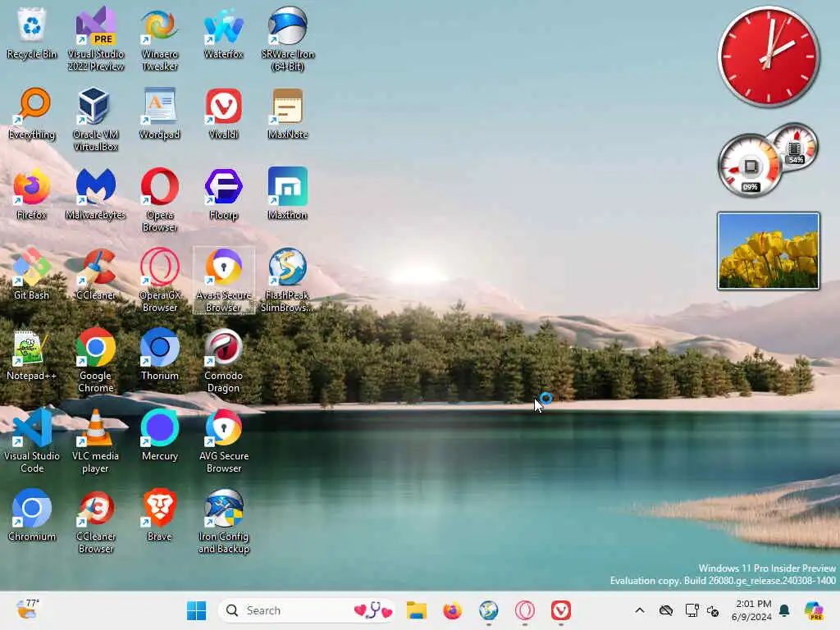The image size is (840, 630).
Task: Select the Chromium desktop icon
Action: 32,515
